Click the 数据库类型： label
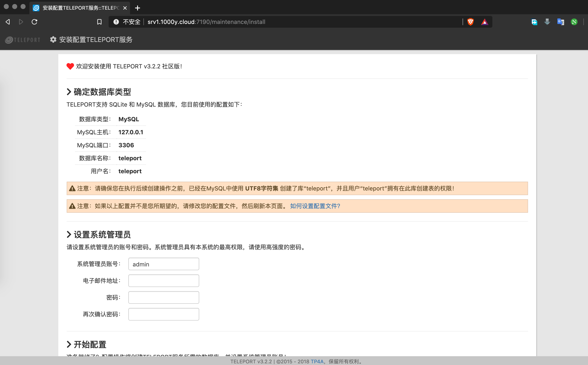The width and height of the screenshot is (588, 365). tap(95, 119)
